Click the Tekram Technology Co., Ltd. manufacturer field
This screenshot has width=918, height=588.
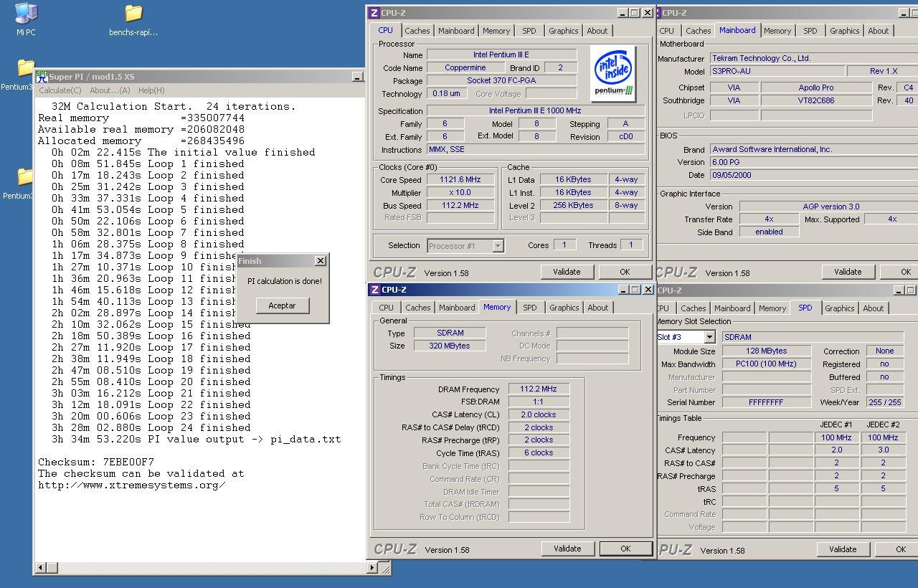[813, 59]
